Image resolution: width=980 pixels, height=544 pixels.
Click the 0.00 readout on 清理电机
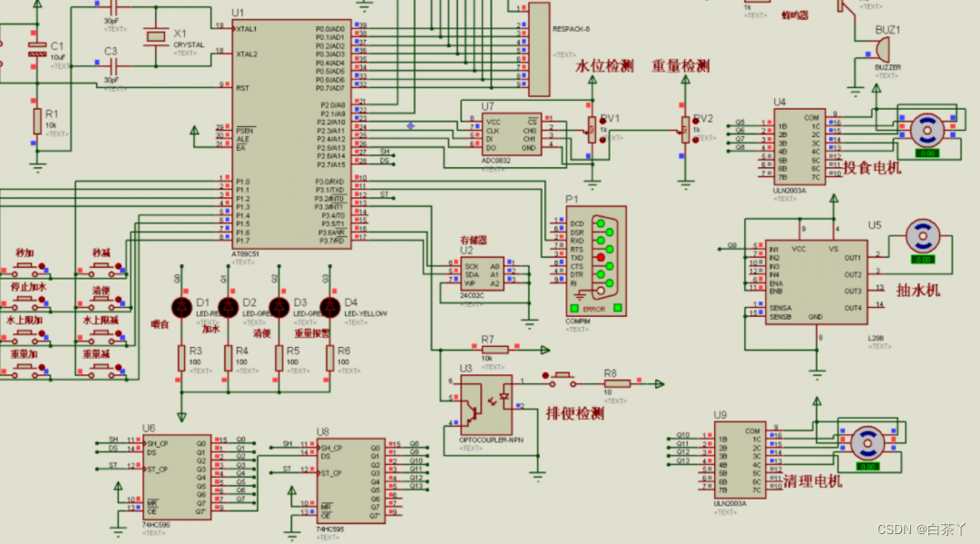tap(867, 467)
